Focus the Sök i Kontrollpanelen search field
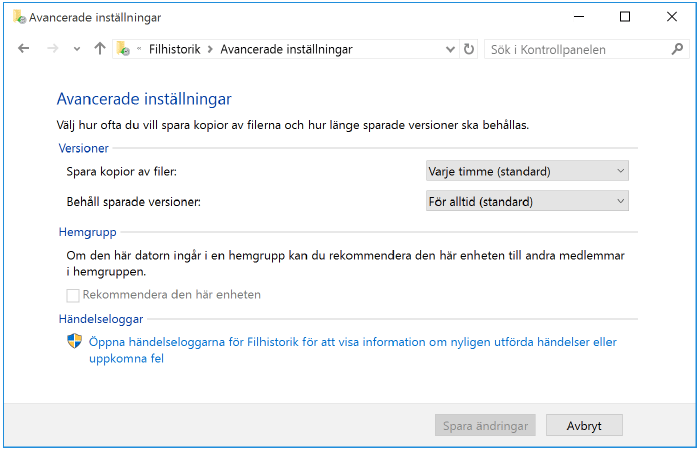700x456 pixels. (x=575, y=49)
